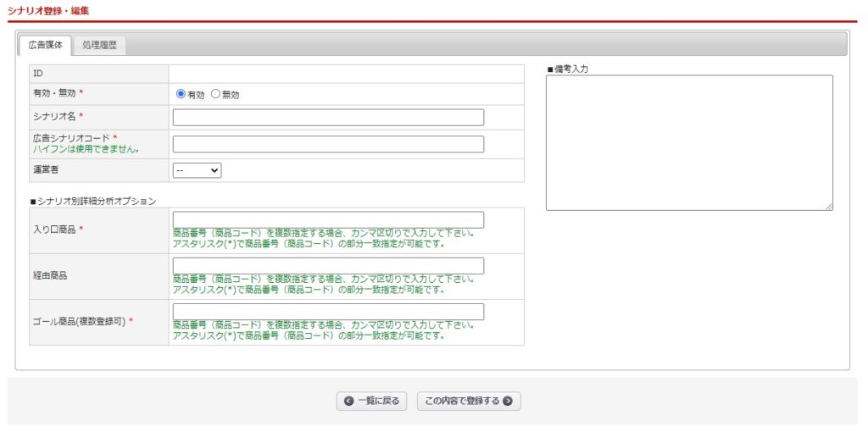Click the 運営者 dropdown arrow chevron
This screenshot has height=432, width=868.
point(214,170)
